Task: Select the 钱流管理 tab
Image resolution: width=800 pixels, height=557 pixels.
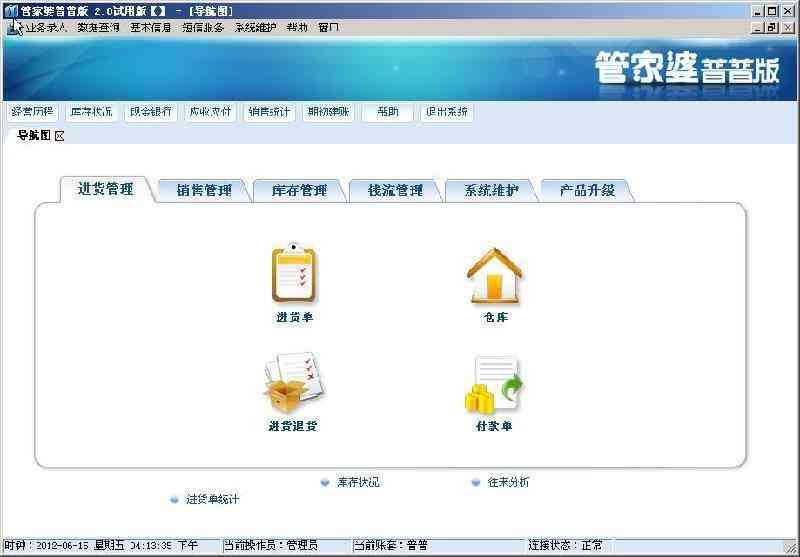Action: coord(395,190)
